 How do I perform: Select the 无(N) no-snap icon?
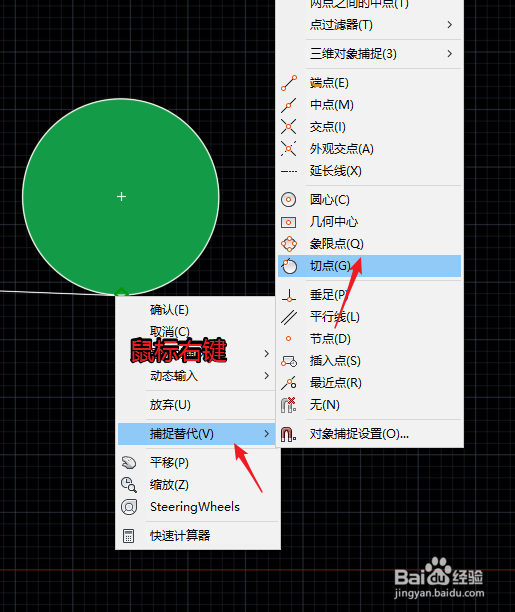[289, 405]
